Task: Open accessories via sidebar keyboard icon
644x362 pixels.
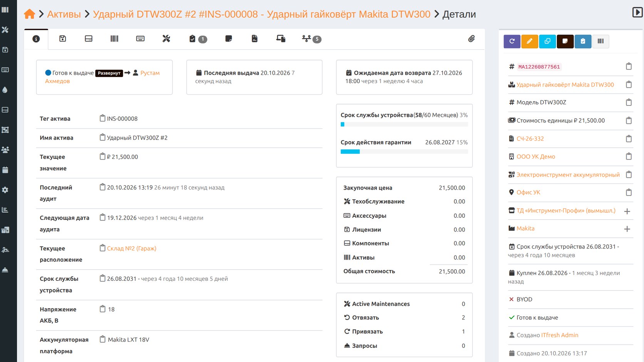Action: pyautogui.click(x=5, y=70)
